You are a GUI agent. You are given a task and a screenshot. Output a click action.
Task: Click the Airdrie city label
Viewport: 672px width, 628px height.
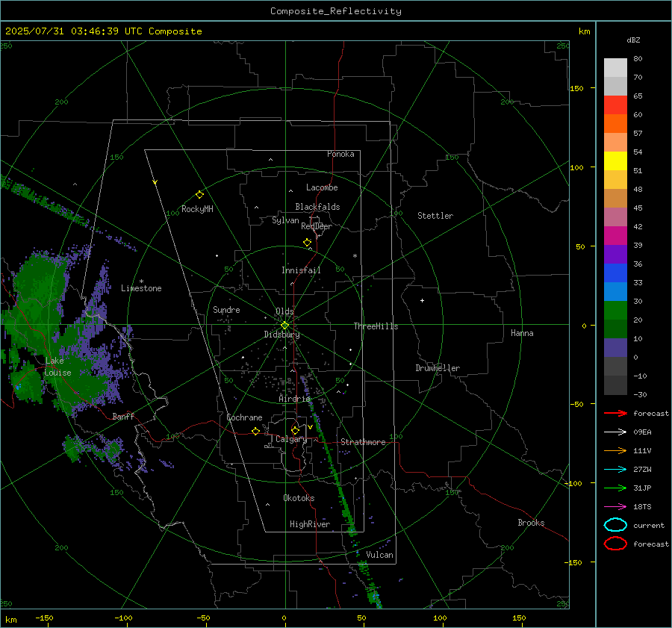coord(294,399)
